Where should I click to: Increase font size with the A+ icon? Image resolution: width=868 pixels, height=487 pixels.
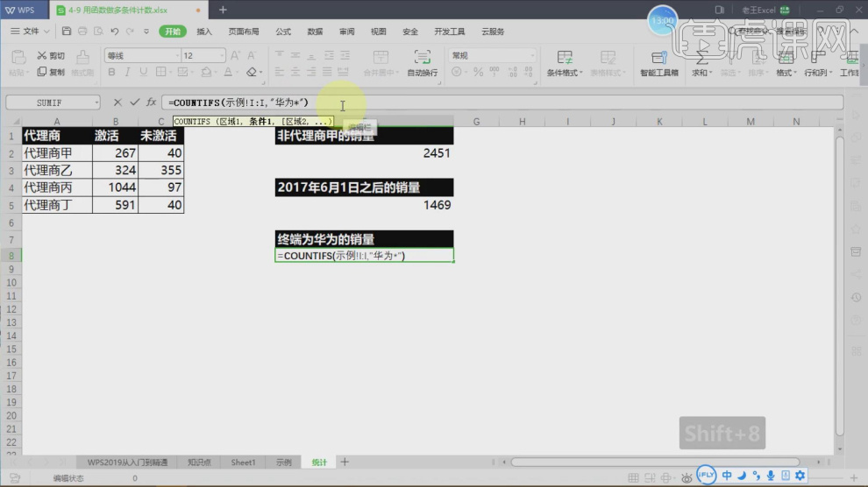click(x=235, y=55)
